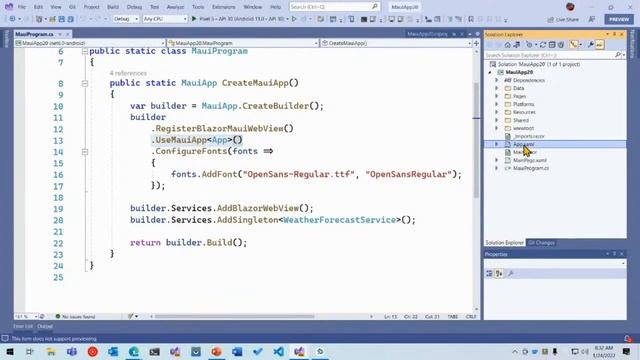
Task: Click search magnifier in Solution Explorer
Action: 618,55
